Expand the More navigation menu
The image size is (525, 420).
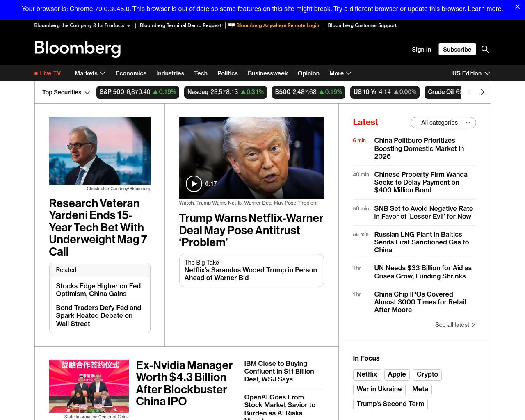point(340,73)
